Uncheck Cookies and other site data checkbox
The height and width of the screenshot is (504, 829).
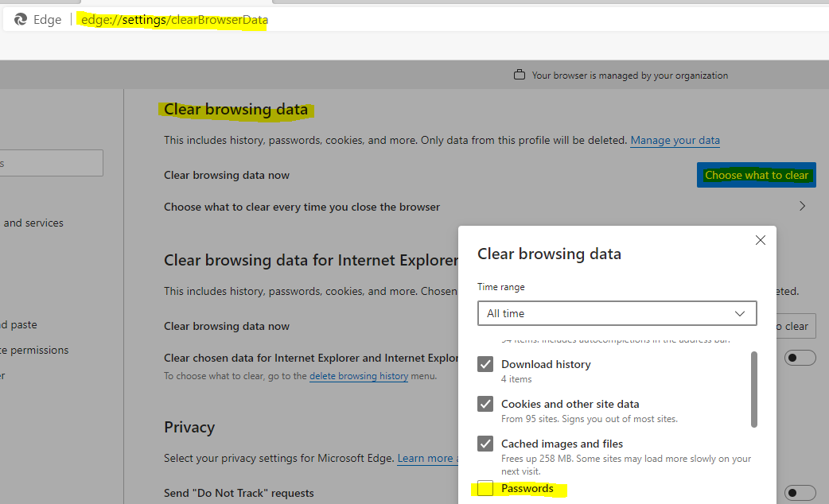(485, 404)
